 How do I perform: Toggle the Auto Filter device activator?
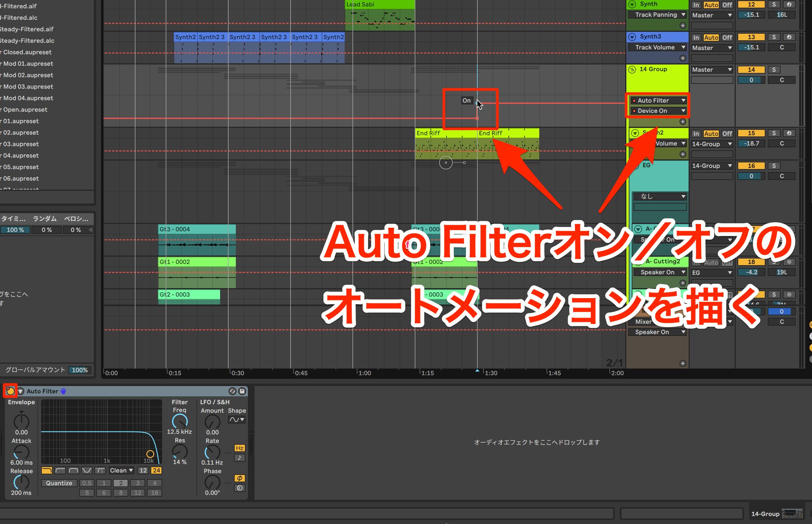coord(10,391)
